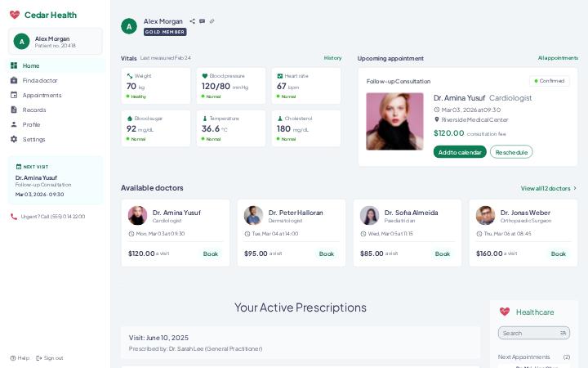This screenshot has width=588, height=368.
Task: Click the GOLD MEMBER badge
Action: [x=165, y=32]
